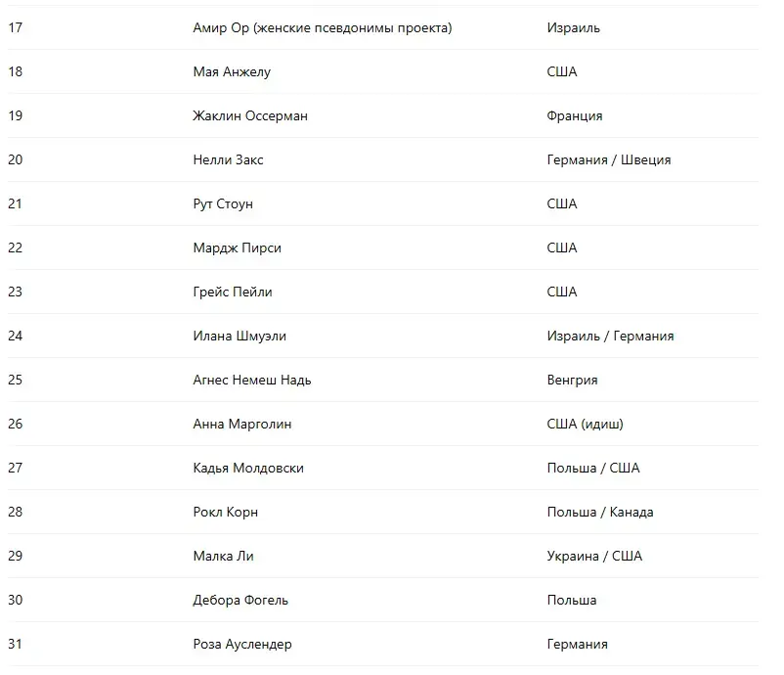Select the country Израиль / Германия
Viewport: 784px width, 675px height.
[x=610, y=337]
